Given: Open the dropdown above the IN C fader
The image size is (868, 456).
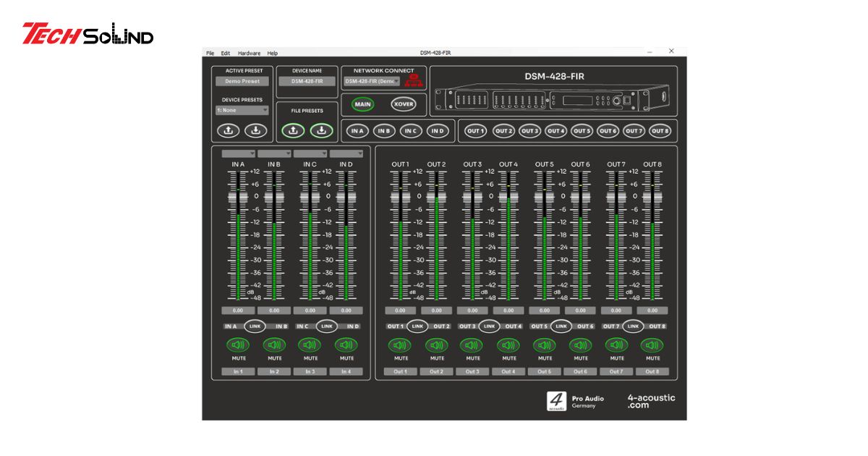Looking at the screenshot, I should point(310,153).
